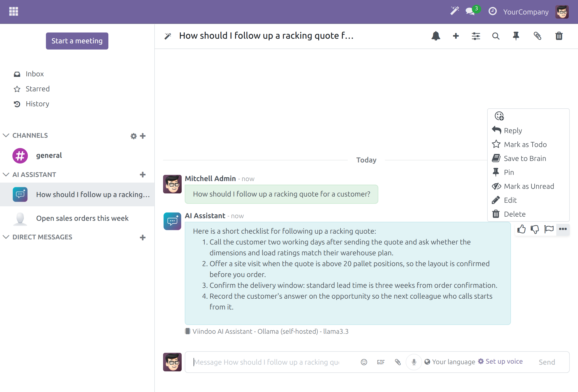Delete conversation using header trash icon
The height and width of the screenshot is (392, 578).
559,36
